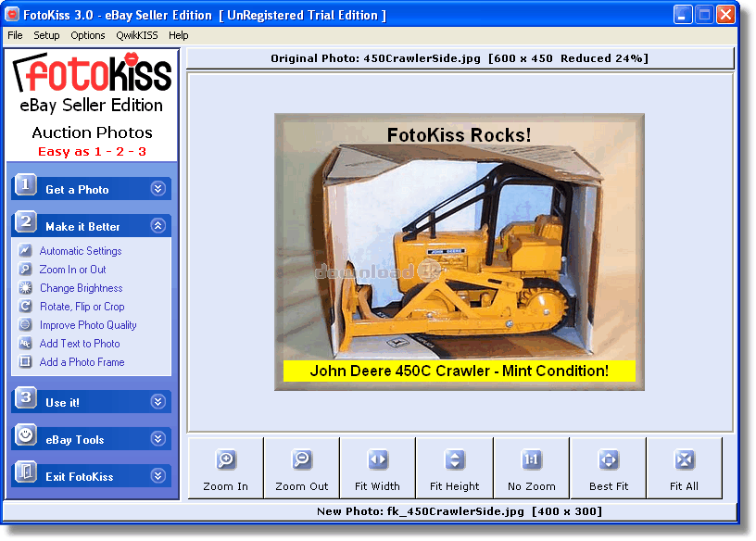Apply Best Fit to the photo
This screenshot has width=756, height=541.
click(609, 468)
